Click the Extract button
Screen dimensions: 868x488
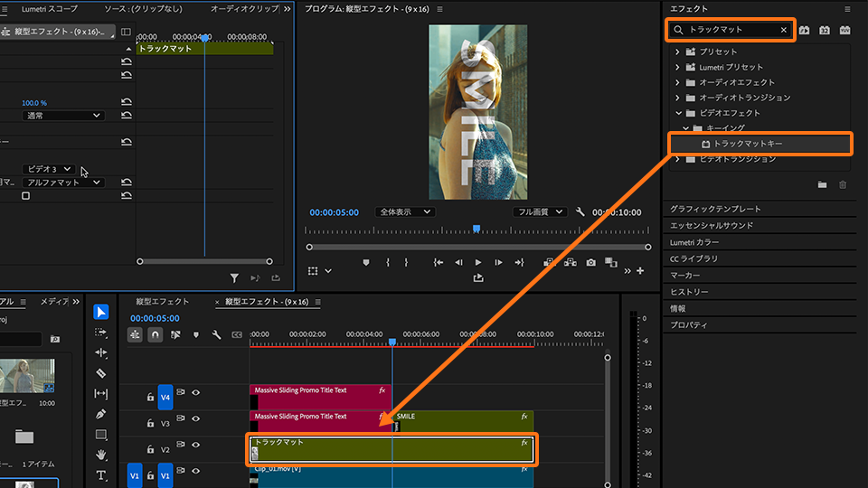pos(571,263)
